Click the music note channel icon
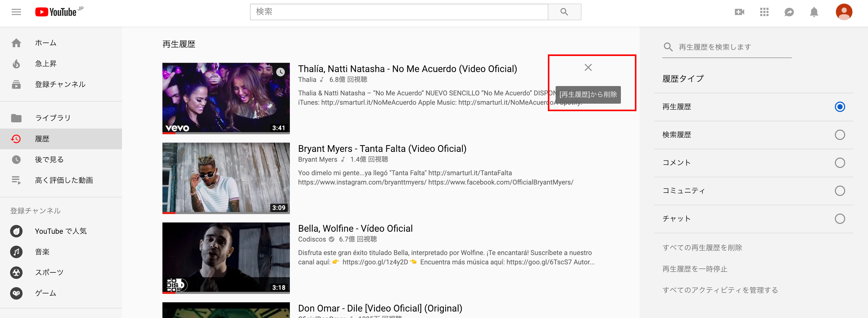 pos(16,252)
